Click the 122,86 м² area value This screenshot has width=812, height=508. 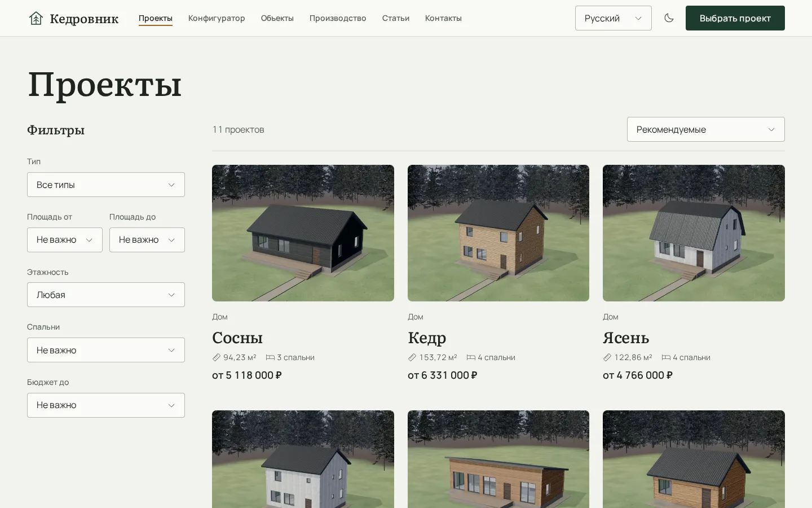(633, 357)
